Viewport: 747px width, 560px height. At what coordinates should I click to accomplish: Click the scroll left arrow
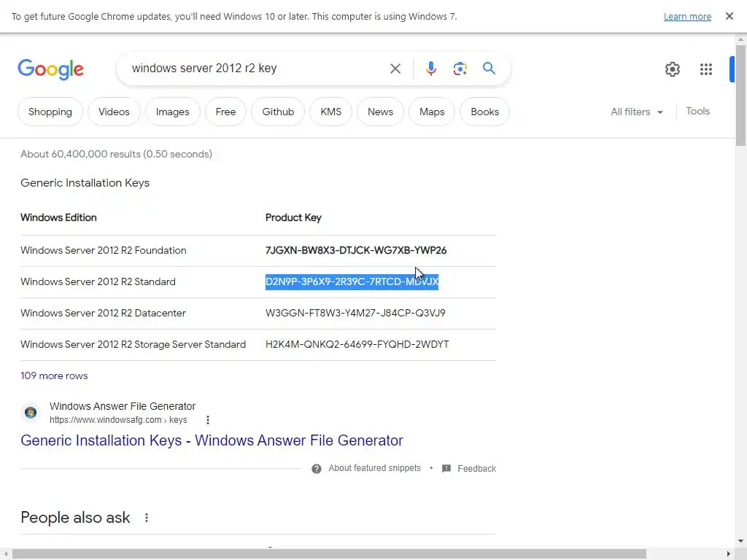pos(5,554)
